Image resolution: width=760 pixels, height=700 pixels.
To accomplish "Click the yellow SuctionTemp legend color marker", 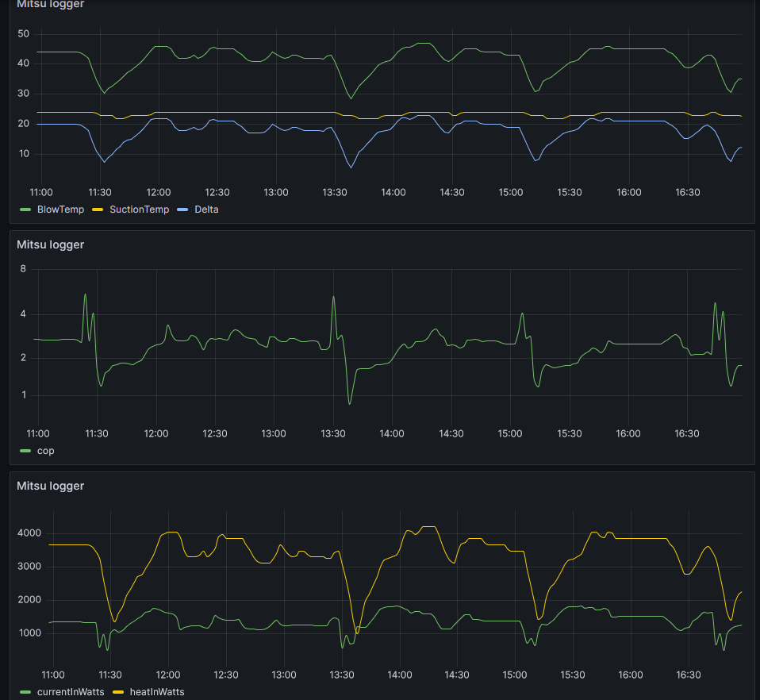I will [98, 210].
